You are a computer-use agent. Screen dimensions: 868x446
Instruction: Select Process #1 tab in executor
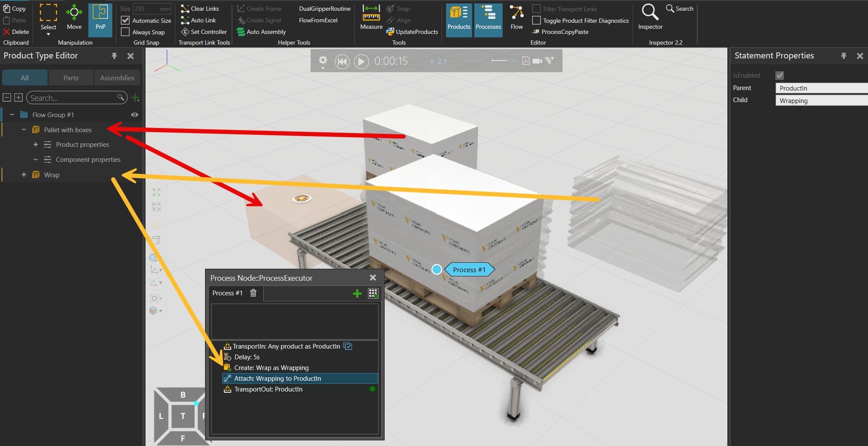click(227, 293)
